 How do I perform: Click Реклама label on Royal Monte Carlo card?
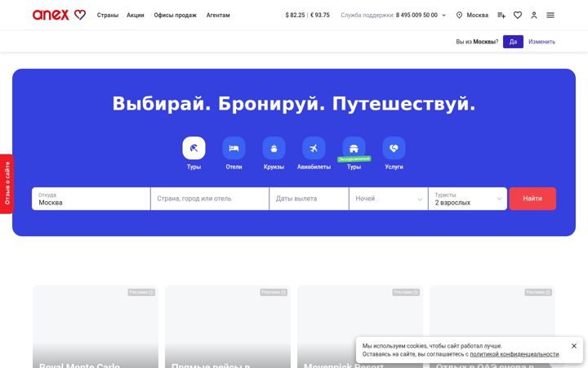pyautogui.click(x=141, y=292)
